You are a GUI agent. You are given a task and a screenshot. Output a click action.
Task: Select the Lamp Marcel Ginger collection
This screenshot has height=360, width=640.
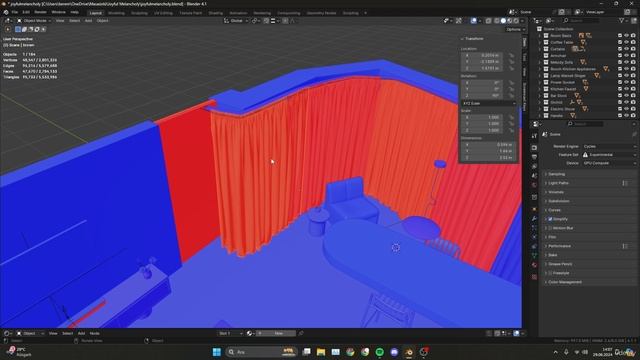coord(568,76)
